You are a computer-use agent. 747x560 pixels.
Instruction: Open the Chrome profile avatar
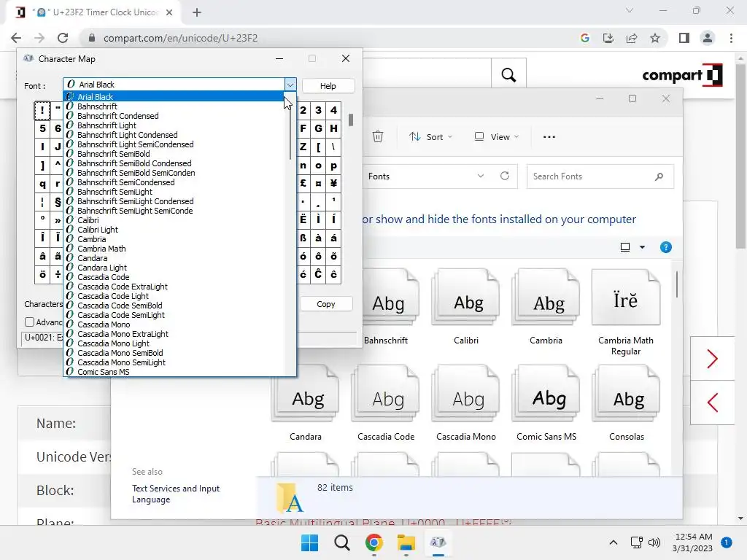click(x=708, y=38)
